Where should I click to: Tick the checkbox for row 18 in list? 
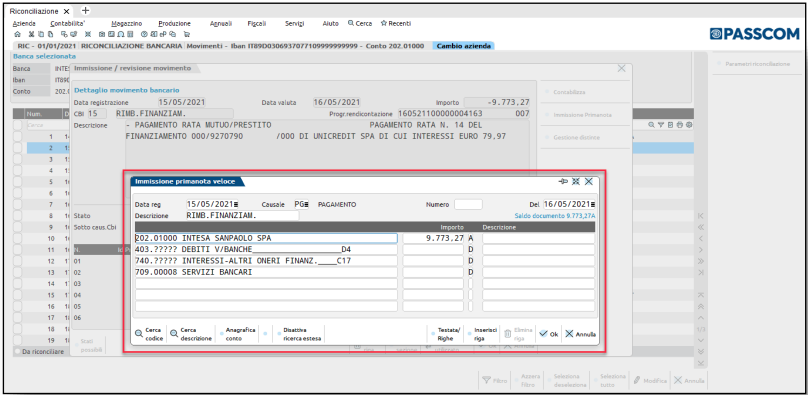[18, 329]
